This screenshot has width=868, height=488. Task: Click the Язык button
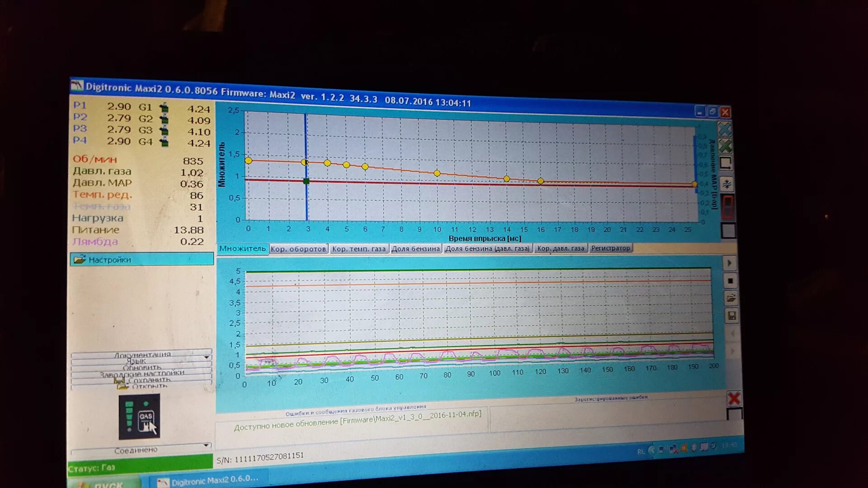[x=141, y=361]
